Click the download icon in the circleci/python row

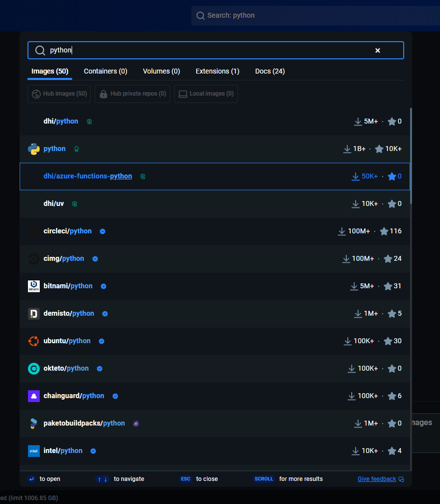(x=341, y=231)
